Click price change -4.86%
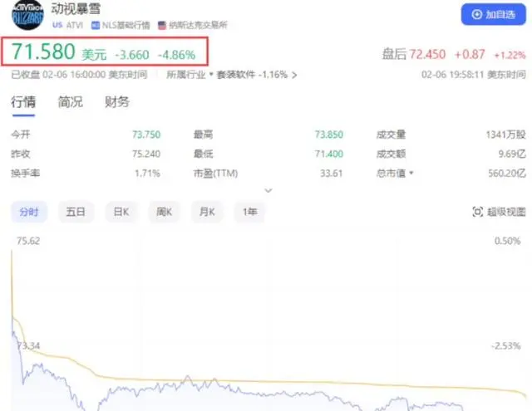532x411 pixels. pyautogui.click(x=176, y=55)
